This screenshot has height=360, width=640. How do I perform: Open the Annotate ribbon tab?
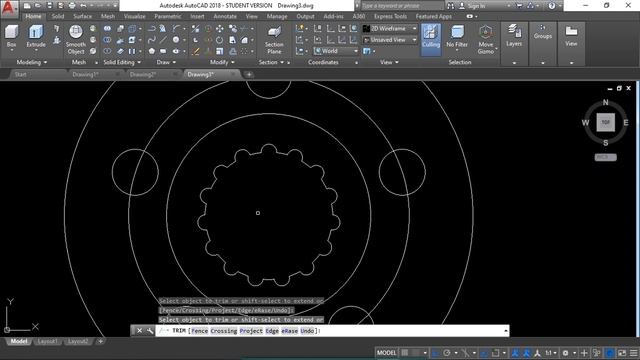[x=225, y=16]
